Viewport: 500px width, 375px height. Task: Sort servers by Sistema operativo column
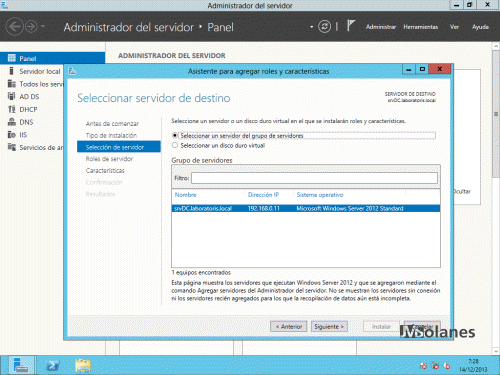[x=320, y=195]
